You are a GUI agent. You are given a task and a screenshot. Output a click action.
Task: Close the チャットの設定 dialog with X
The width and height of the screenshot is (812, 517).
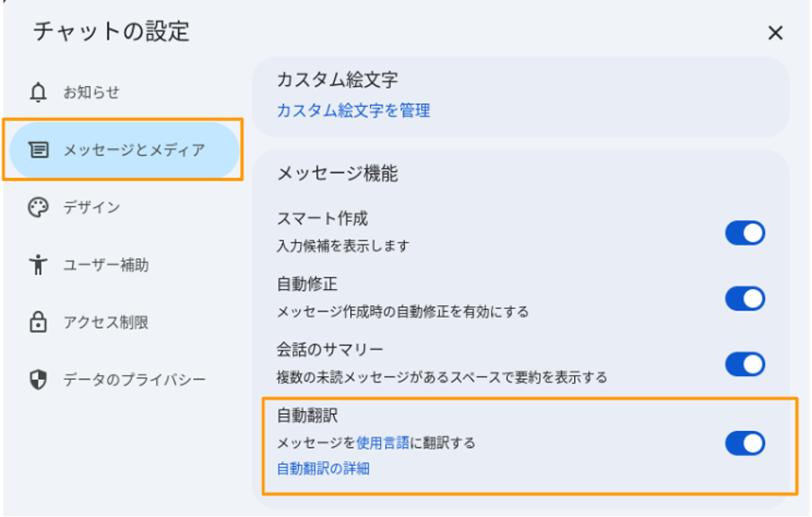[x=775, y=33]
